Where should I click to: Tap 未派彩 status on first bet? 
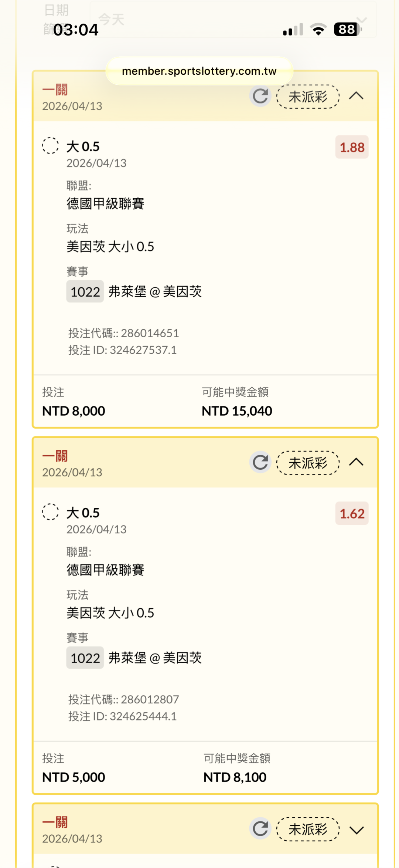pos(308,97)
